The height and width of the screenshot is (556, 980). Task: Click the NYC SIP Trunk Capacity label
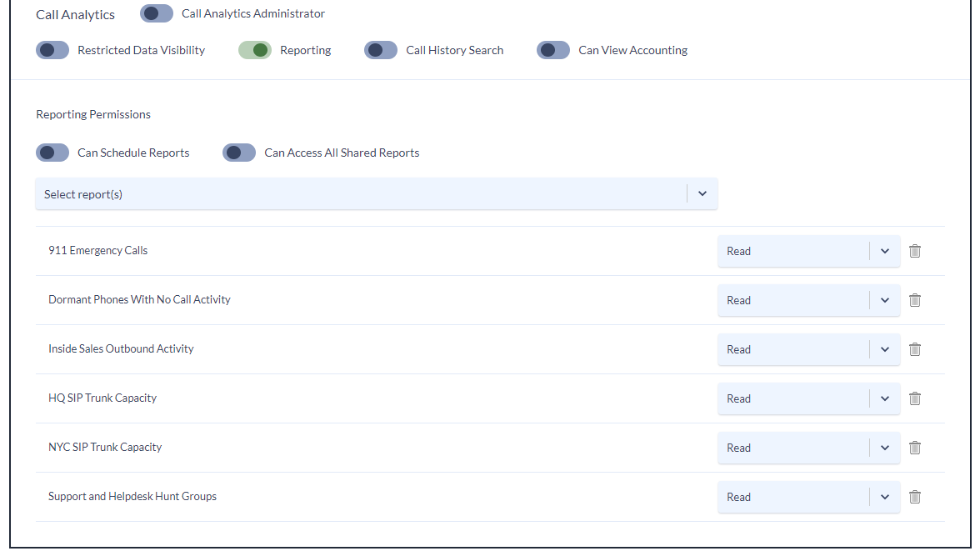(x=105, y=447)
